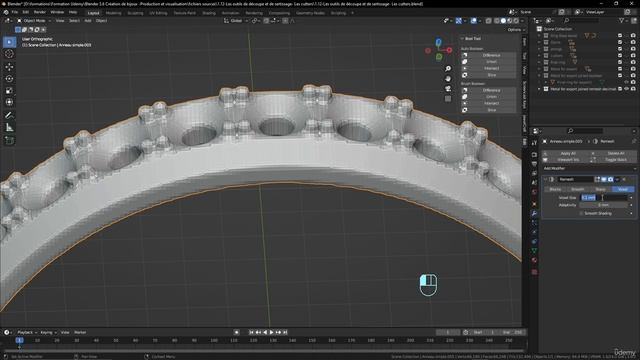The image size is (640, 360).
Task: Toggle exclude checkbox of Stone collection
Action: click(x=620, y=42)
